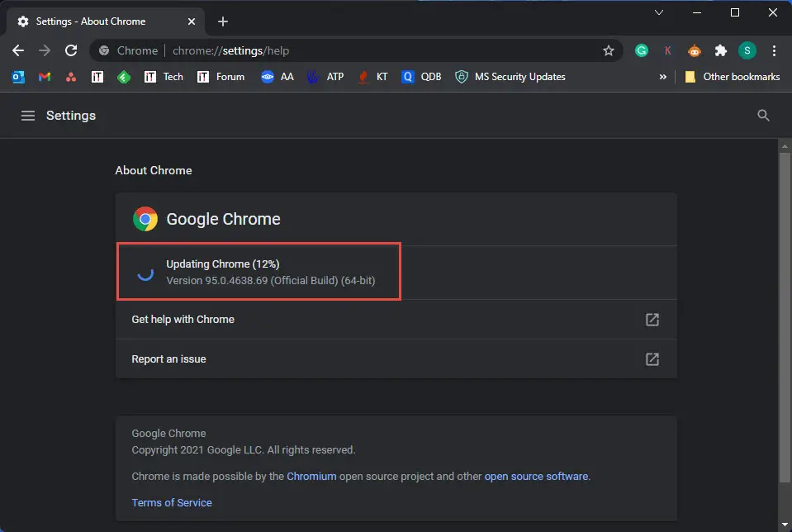Open tab search dropdown arrow
The width and height of the screenshot is (792, 532).
[659, 12]
